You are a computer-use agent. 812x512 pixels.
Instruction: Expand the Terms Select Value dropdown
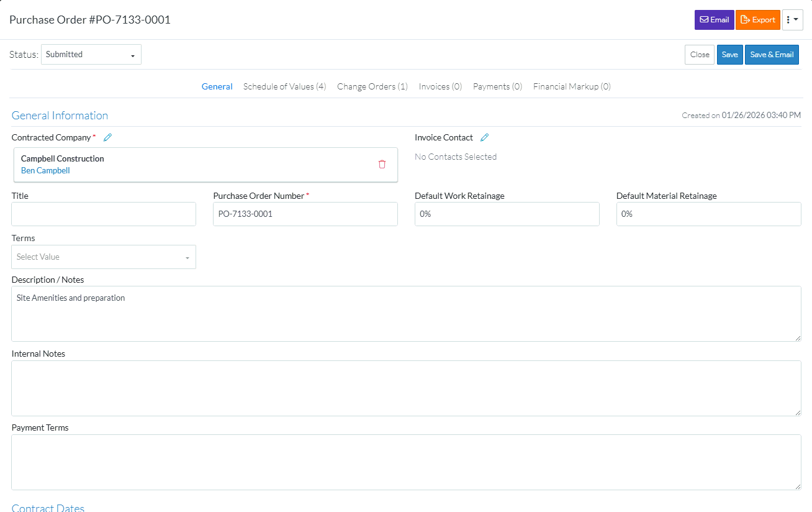coord(104,257)
